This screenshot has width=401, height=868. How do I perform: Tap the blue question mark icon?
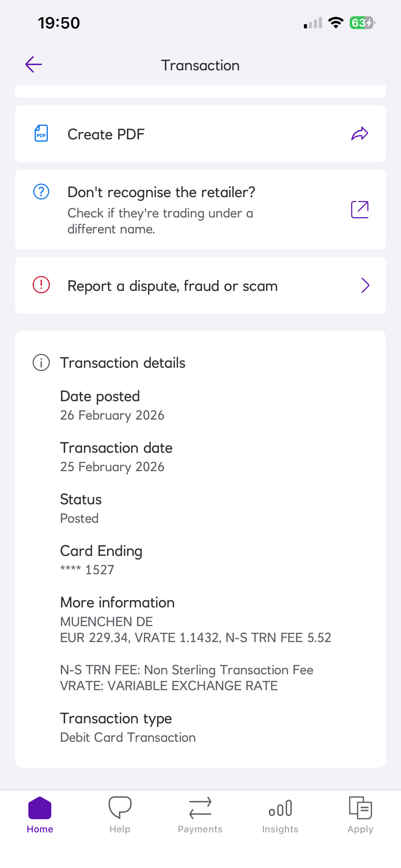[41, 192]
